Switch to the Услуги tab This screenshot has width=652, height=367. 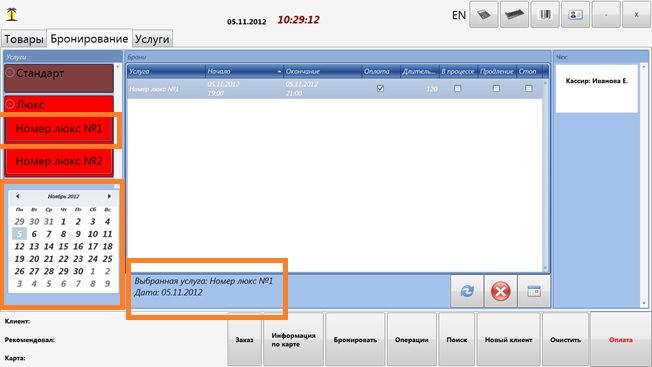(152, 39)
